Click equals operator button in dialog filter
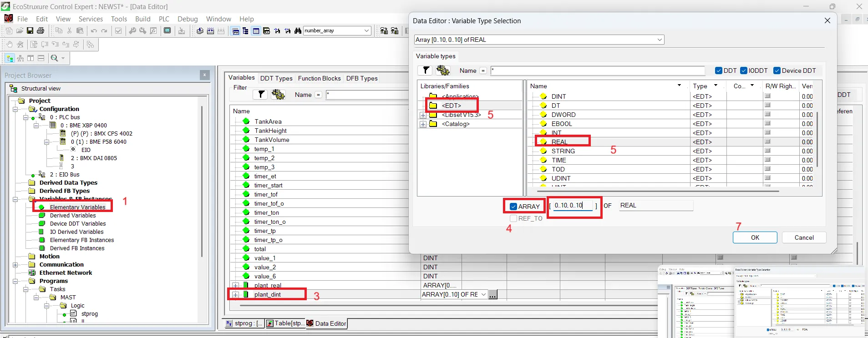The height and width of the screenshot is (338, 868). click(x=483, y=71)
